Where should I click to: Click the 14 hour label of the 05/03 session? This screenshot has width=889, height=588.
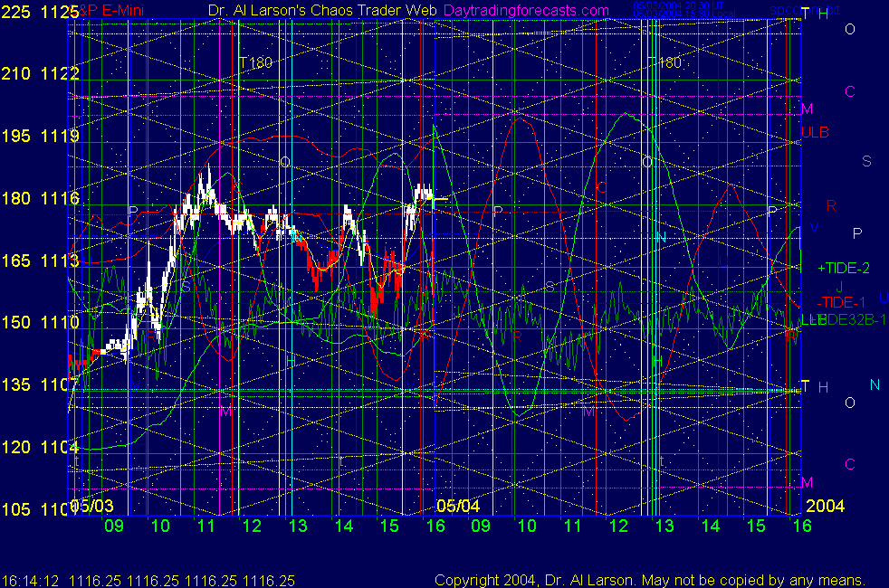[x=344, y=526]
